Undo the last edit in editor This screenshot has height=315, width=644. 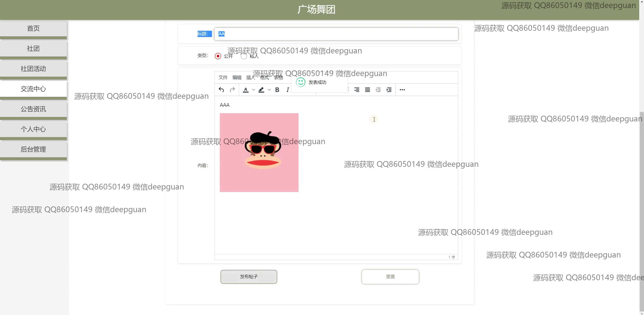point(221,90)
